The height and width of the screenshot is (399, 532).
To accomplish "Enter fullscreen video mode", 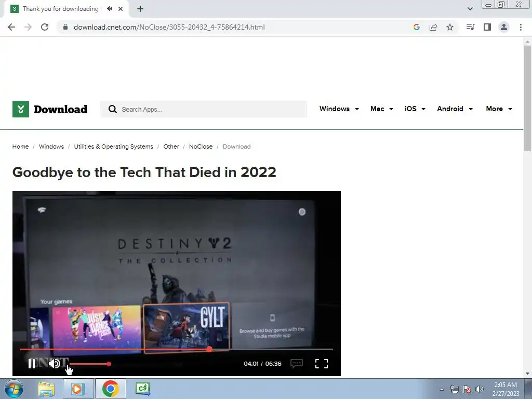I will [x=321, y=364].
